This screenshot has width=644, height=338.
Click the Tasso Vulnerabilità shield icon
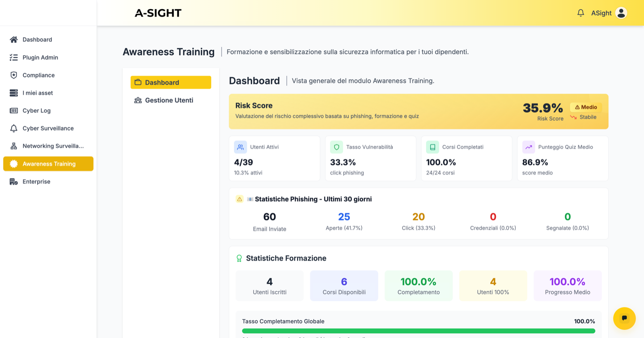pyautogui.click(x=336, y=147)
